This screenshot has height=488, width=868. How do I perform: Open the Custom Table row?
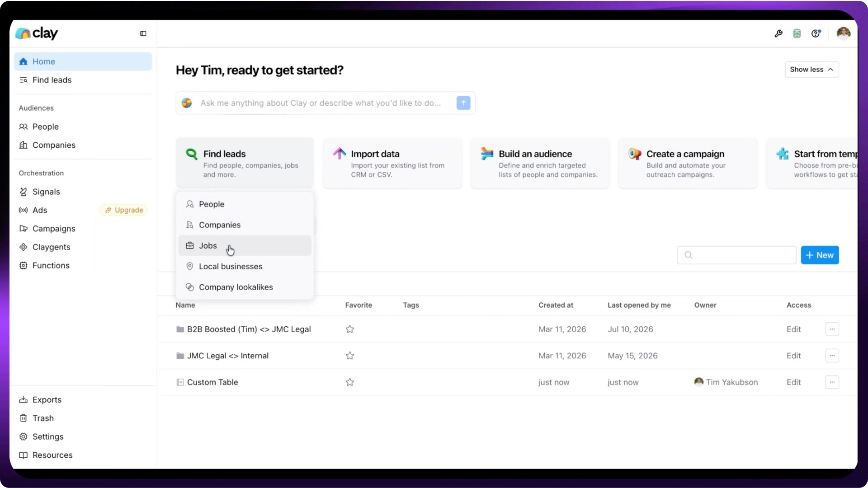[x=212, y=382]
